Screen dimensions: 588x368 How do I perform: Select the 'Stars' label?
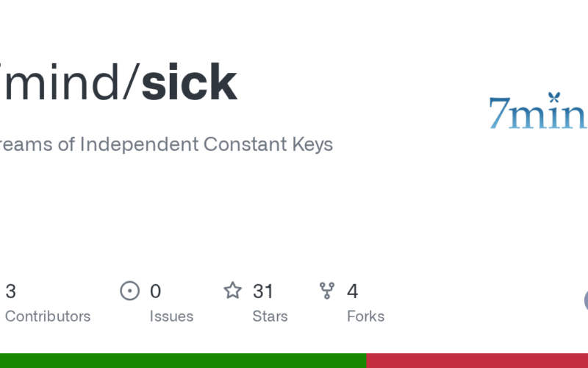point(270,316)
